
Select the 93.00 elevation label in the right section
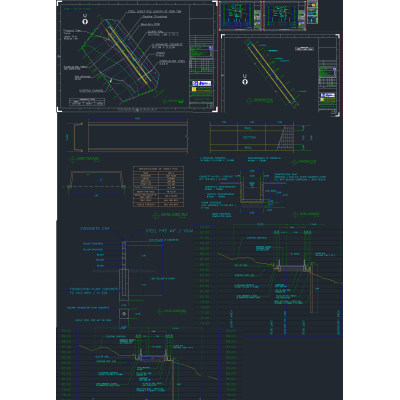204,227
